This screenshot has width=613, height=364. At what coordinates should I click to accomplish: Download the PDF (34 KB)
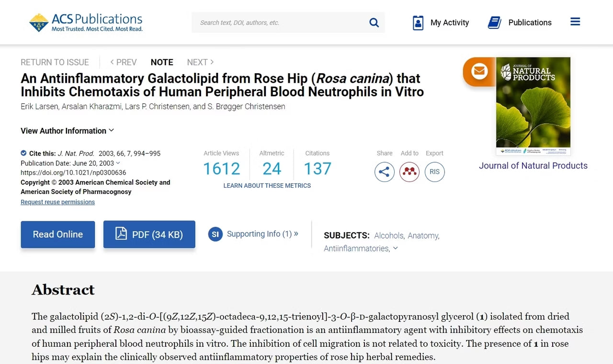[149, 234]
